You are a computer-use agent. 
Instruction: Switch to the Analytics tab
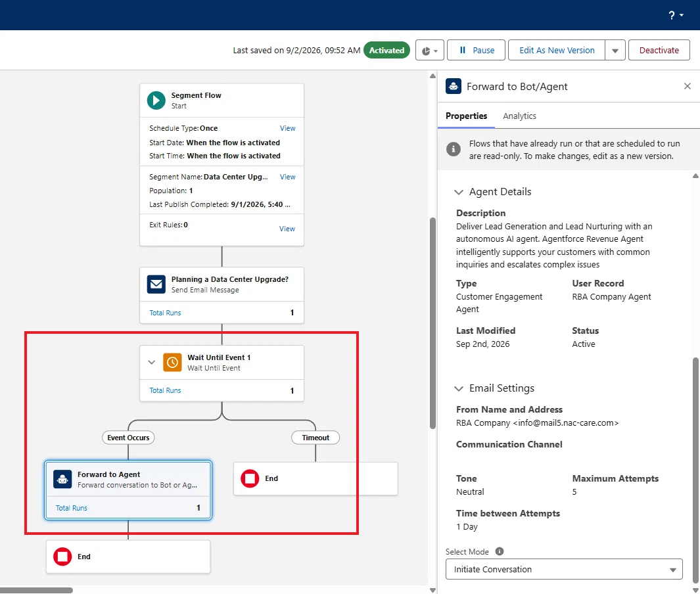coord(519,116)
